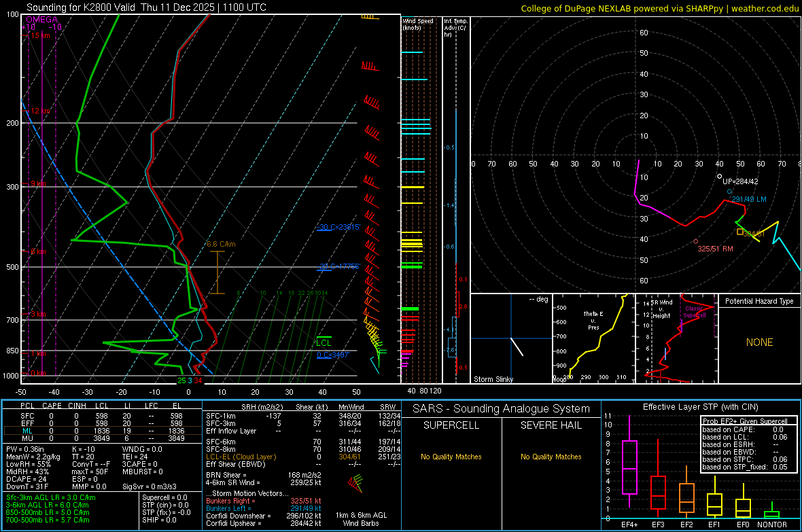This screenshot has height=532, width=802.
Task: Click the PW = 0.36in value
Action: point(25,449)
